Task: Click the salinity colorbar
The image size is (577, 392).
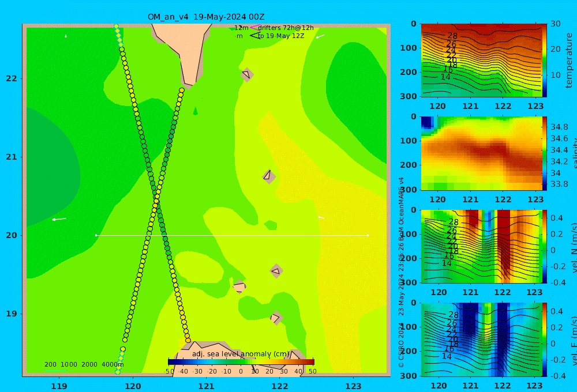Action: (545, 153)
